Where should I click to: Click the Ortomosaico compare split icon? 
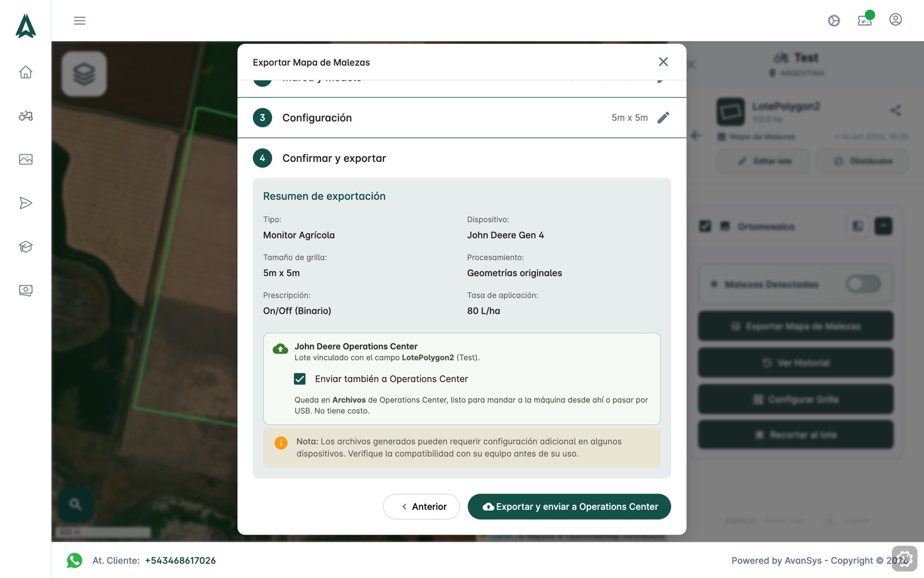point(858,226)
